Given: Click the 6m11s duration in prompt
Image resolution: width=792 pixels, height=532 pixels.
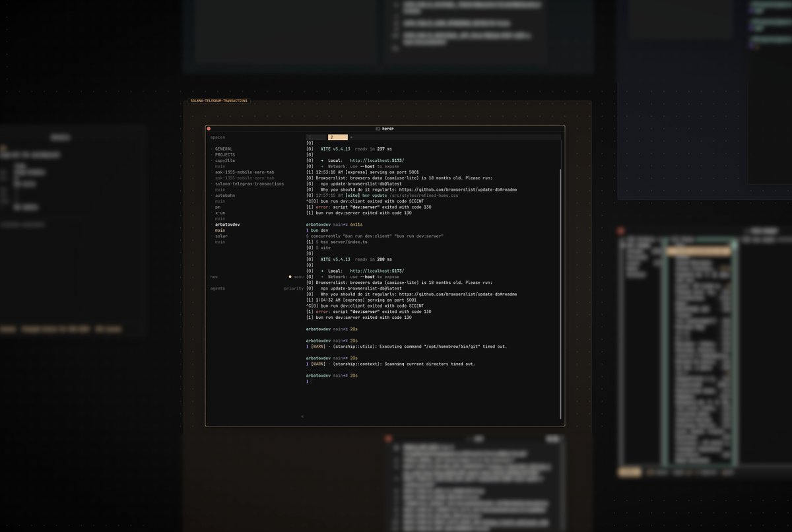Looking at the screenshot, I should 357,224.
